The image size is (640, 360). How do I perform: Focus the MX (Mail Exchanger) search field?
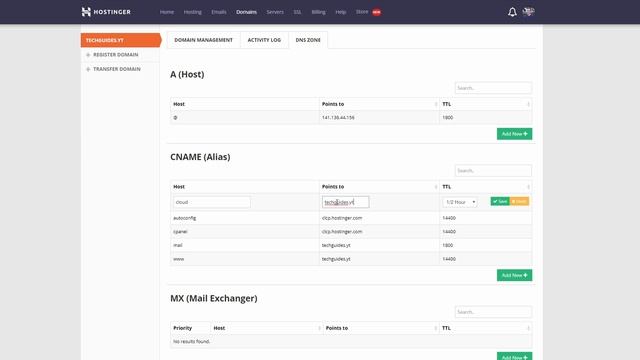[493, 312]
